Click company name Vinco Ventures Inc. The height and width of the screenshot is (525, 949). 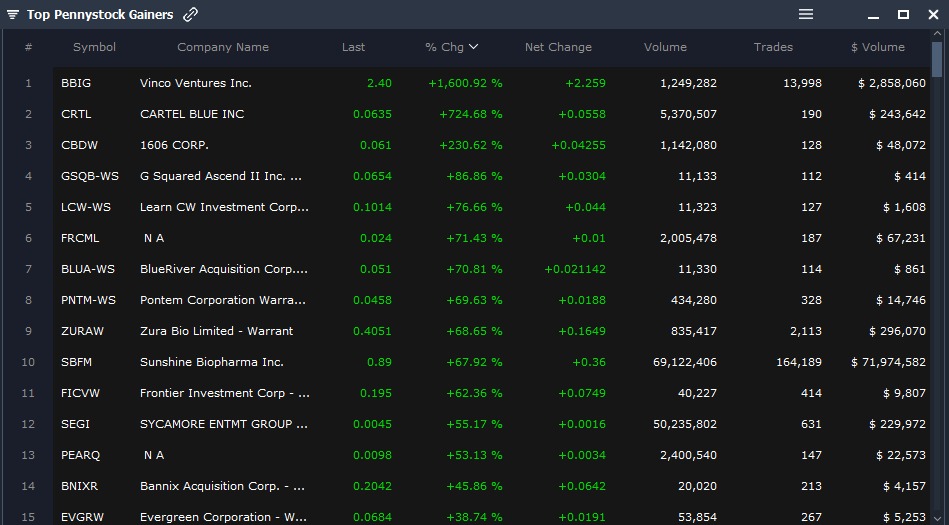[x=195, y=83]
